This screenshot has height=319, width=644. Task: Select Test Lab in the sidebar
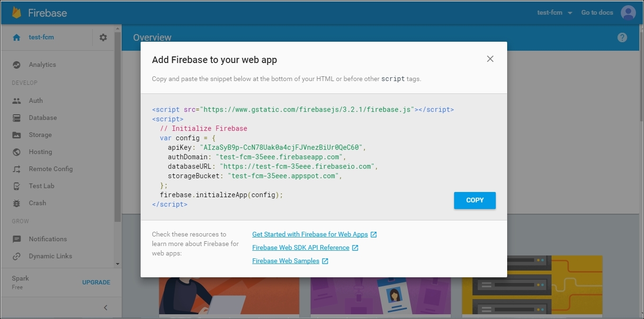point(42,186)
